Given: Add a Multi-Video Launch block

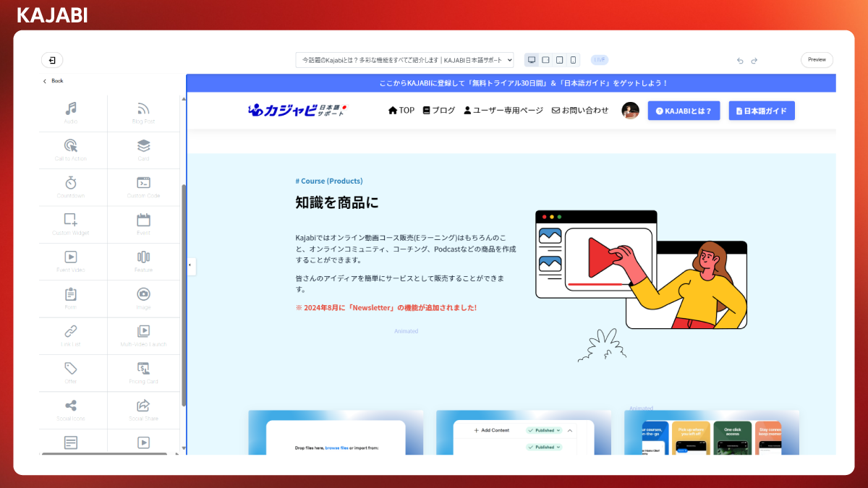Looking at the screenshot, I should 143,336.
